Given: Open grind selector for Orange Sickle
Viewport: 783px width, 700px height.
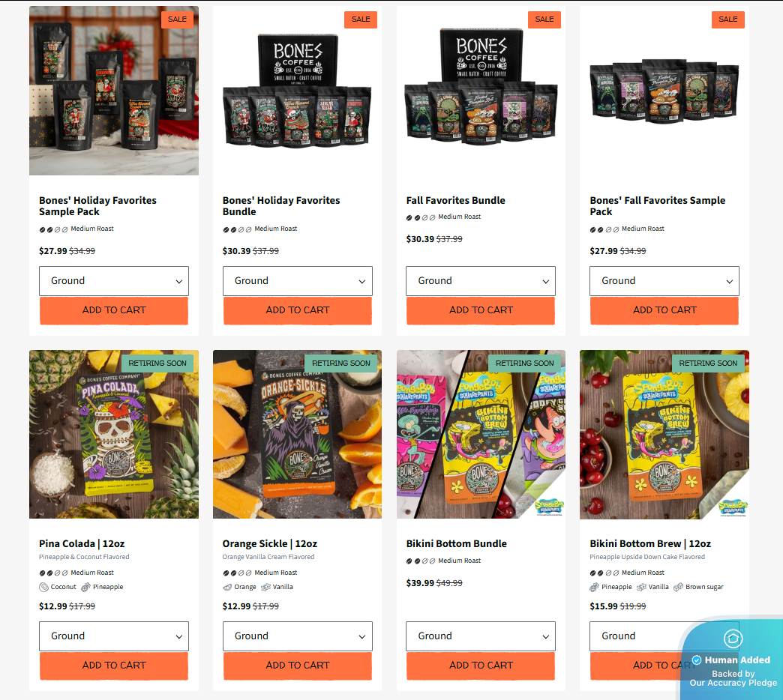Looking at the screenshot, I should click(x=298, y=636).
